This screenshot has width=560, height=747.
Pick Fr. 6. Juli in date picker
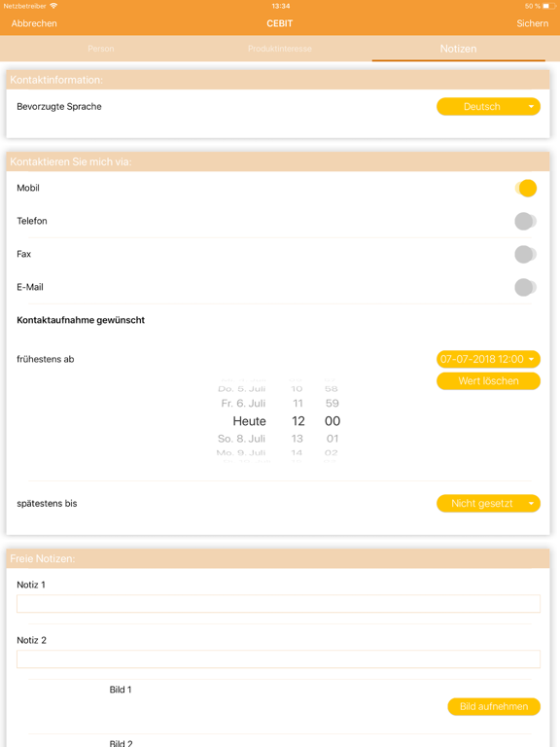click(x=243, y=404)
